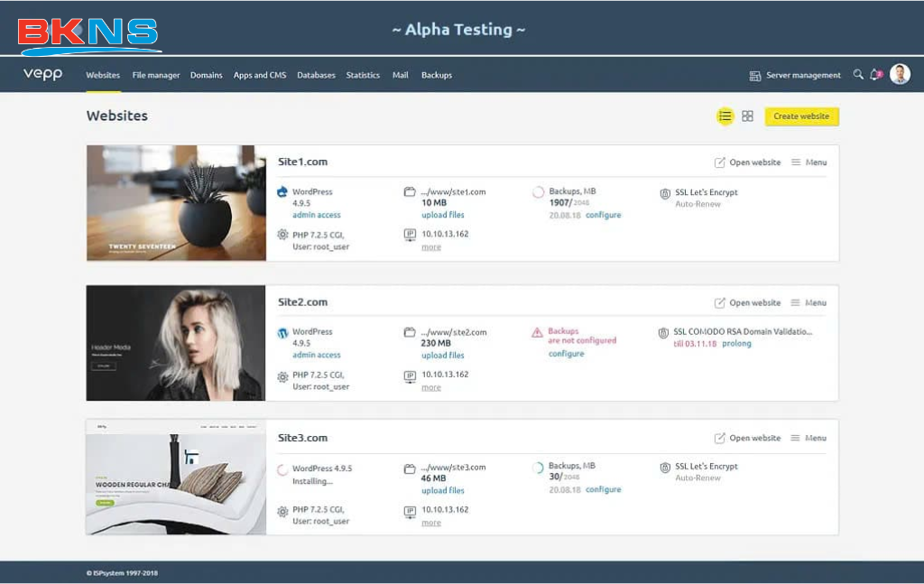Click the SSL shield icon for Site1.com
Viewport: 924px width, 584px height.
pyautogui.click(x=665, y=193)
